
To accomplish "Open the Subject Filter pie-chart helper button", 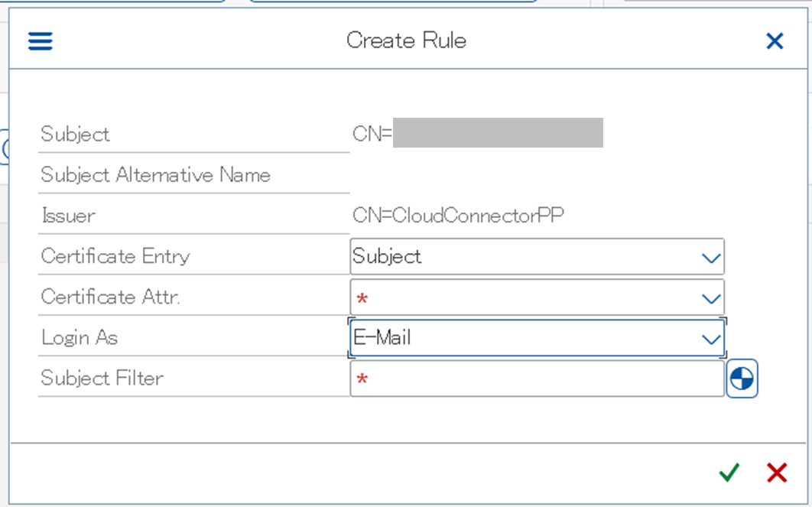I will click(x=742, y=379).
